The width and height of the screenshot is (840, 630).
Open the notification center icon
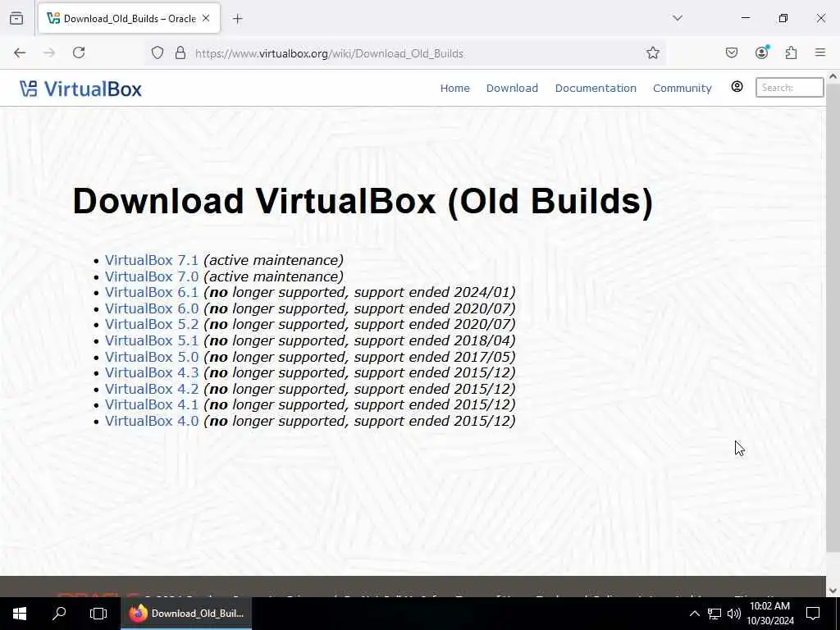coord(813,614)
